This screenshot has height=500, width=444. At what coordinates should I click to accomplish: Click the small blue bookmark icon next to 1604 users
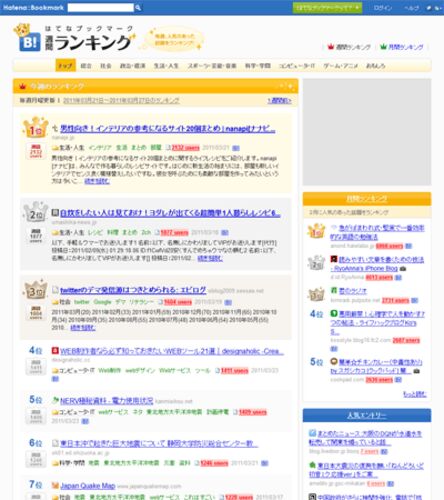(228, 302)
